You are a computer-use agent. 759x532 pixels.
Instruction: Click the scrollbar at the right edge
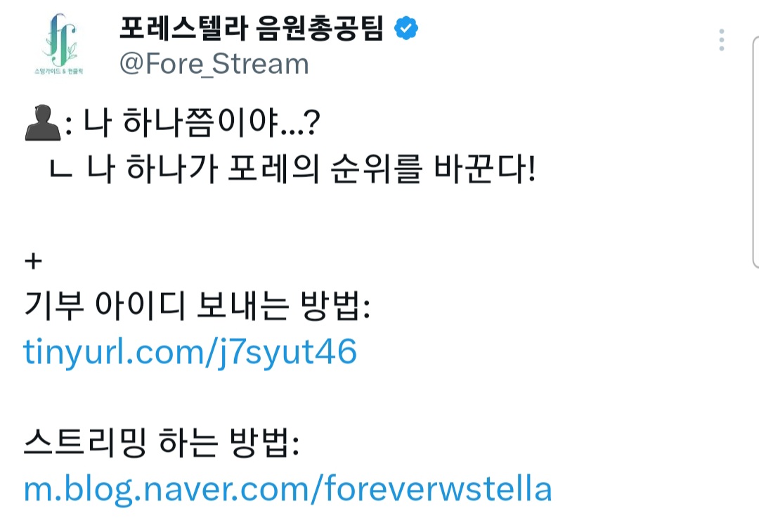pos(755,151)
